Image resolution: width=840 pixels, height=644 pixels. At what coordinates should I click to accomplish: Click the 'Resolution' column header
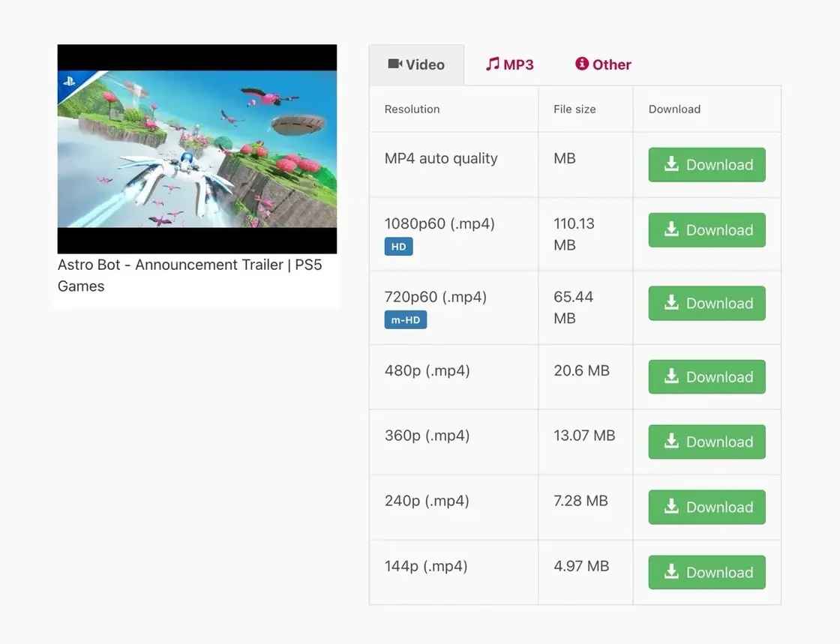coord(412,109)
